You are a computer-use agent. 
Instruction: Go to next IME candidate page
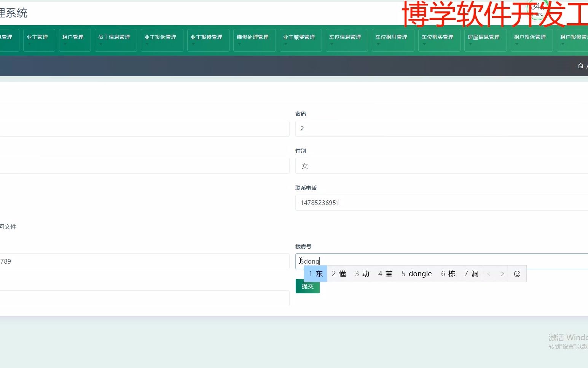[502, 274]
